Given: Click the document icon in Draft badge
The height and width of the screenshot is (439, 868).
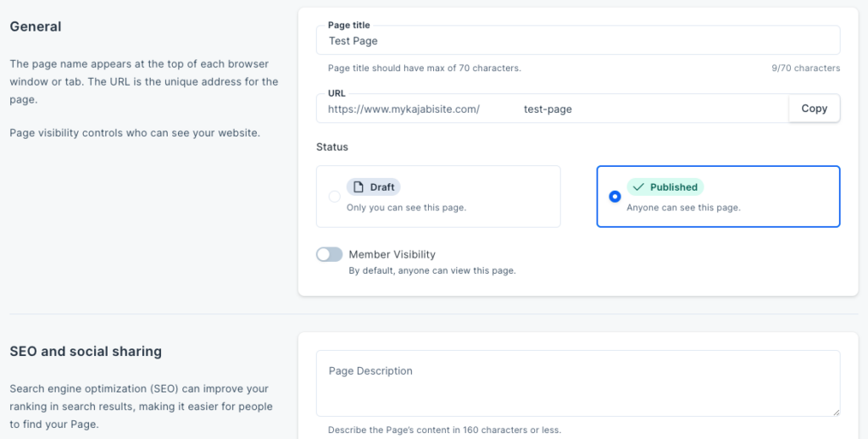Looking at the screenshot, I should 359,187.
